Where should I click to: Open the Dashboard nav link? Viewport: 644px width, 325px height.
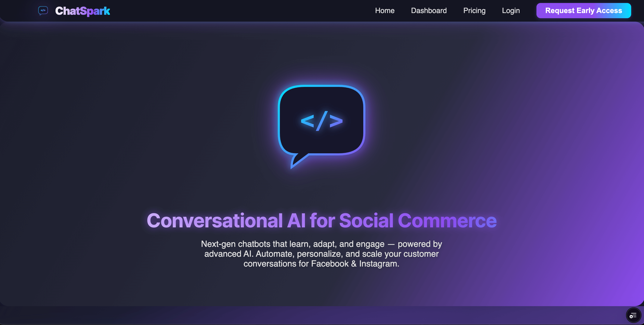coord(429,10)
